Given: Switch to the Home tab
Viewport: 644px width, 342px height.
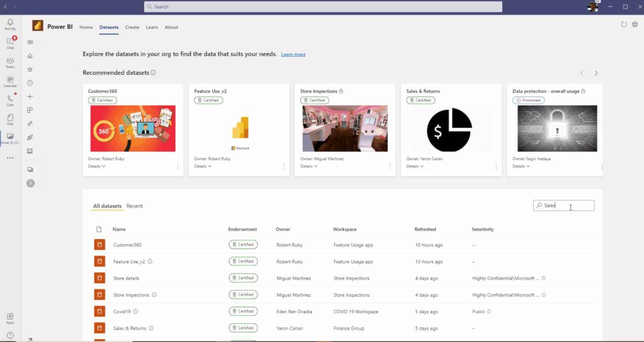Looking at the screenshot, I should [86, 27].
